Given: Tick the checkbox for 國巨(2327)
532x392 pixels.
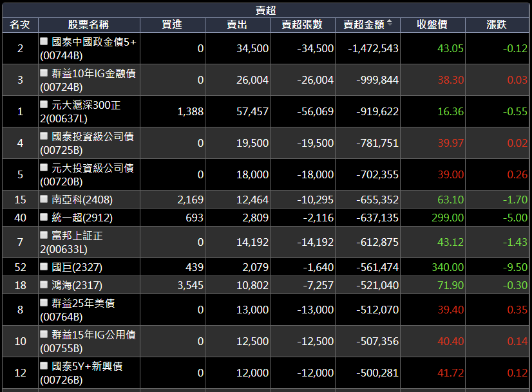Looking at the screenshot, I should pyautogui.click(x=44, y=267).
